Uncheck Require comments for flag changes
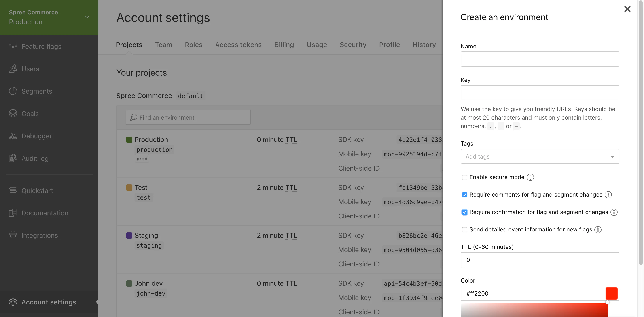This screenshot has width=644, height=317. 464,195
